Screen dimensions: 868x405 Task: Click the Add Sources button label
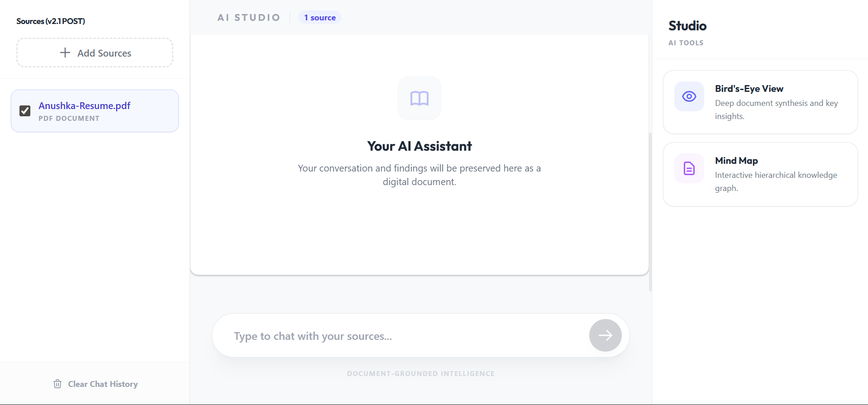(104, 53)
